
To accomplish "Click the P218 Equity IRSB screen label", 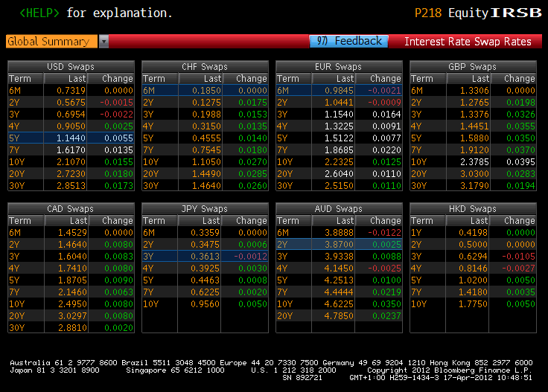I will (x=478, y=13).
